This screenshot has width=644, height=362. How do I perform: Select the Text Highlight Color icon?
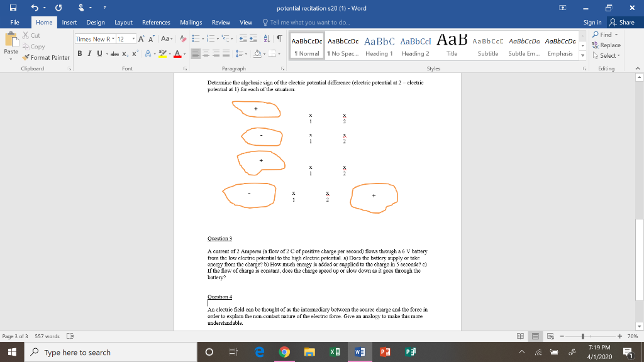coord(163,53)
